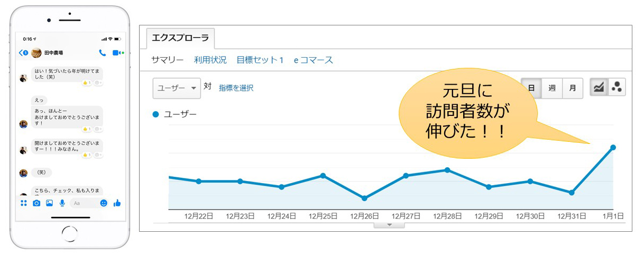Click 指標を選択 to choose comparison metric
644x254 pixels.
(236, 88)
